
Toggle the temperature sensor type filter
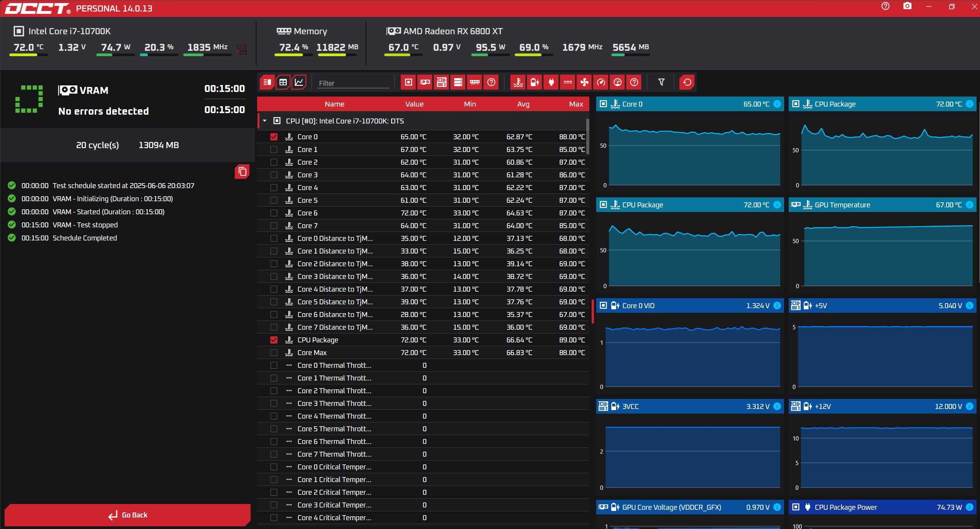[x=518, y=82]
